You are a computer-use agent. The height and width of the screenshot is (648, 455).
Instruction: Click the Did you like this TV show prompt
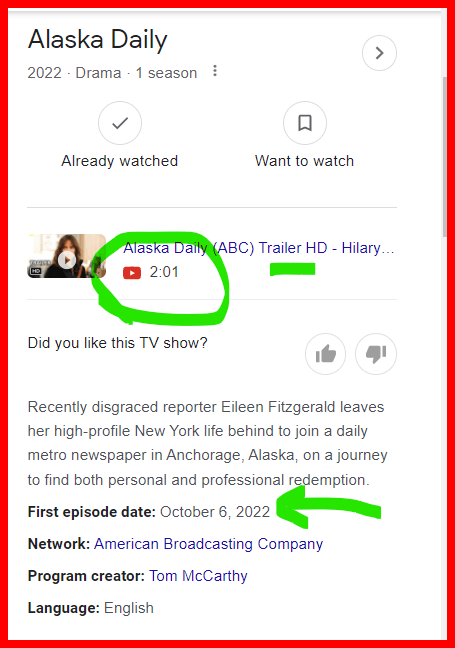point(117,343)
